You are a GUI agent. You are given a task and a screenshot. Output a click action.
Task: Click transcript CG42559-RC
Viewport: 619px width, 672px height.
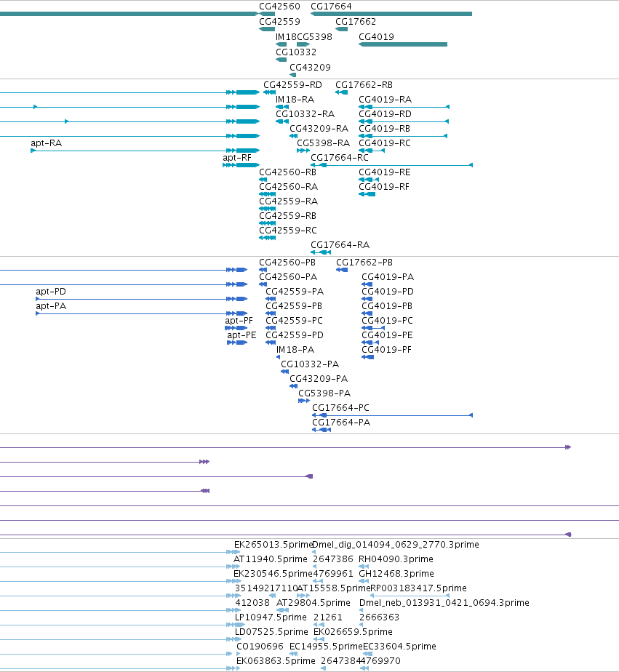click(x=287, y=231)
